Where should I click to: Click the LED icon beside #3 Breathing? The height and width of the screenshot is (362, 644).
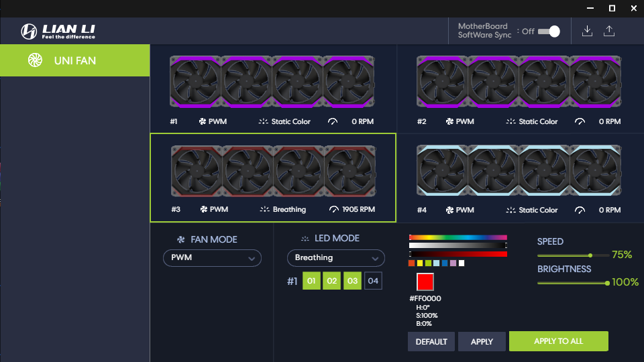click(264, 209)
